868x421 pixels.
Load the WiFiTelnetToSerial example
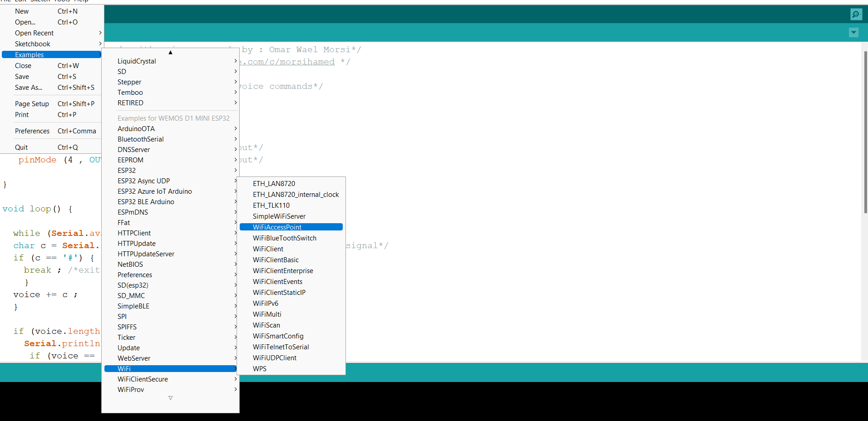coord(291,347)
